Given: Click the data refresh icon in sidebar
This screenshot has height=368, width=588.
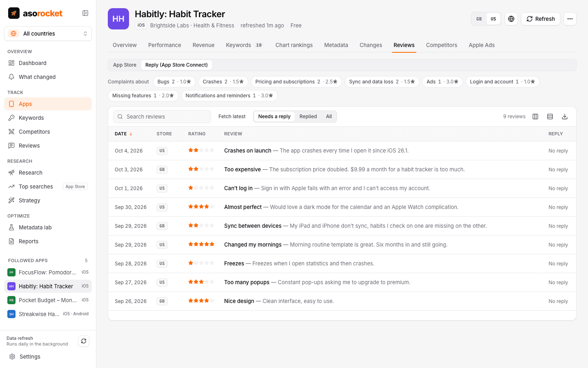Looking at the screenshot, I should [84, 341].
